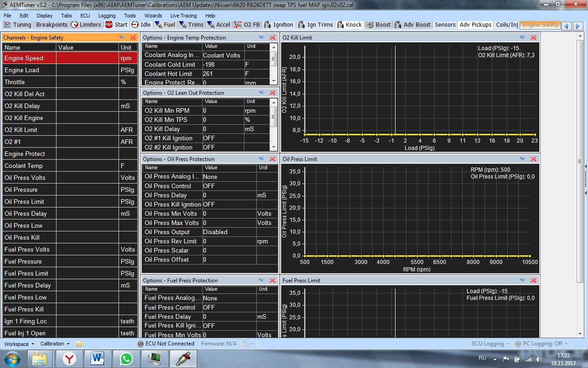The height and width of the screenshot is (368, 588).
Task: Switch to the Accel tab
Action: pyautogui.click(x=219, y=25)
